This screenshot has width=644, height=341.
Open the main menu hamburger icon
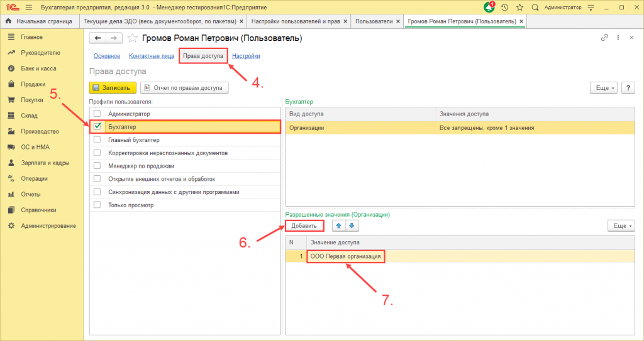tap(29, 8)
